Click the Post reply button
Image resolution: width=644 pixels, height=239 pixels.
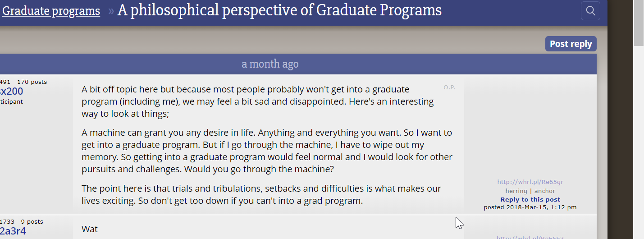(571, 44)
